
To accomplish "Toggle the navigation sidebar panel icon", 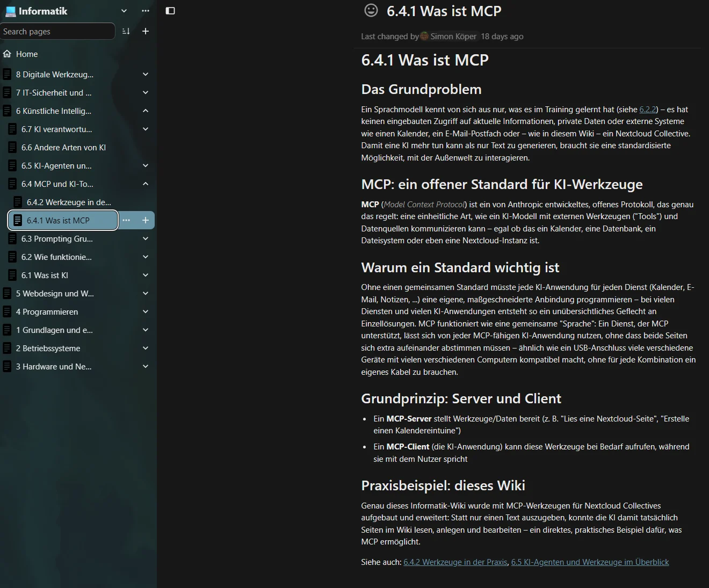I will [170, 11].
